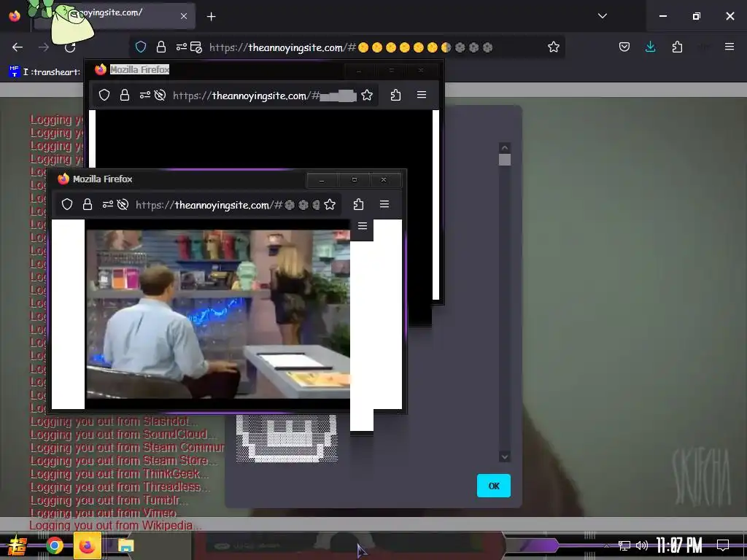Close the theannoyingsite.com tab

coord(184,16)
